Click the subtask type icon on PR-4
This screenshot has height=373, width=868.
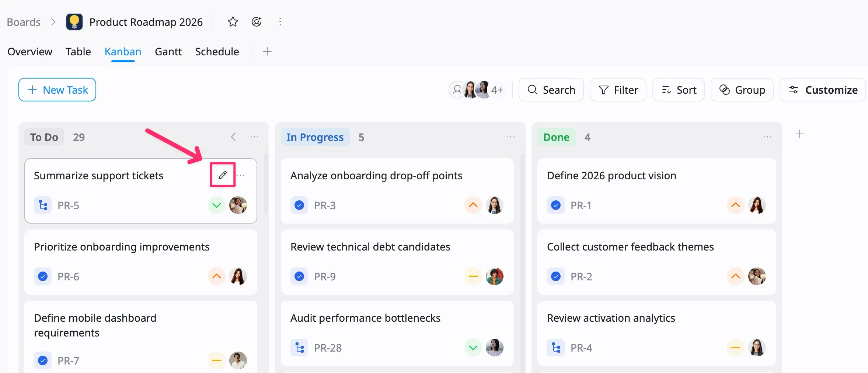(x=556, y=348)
